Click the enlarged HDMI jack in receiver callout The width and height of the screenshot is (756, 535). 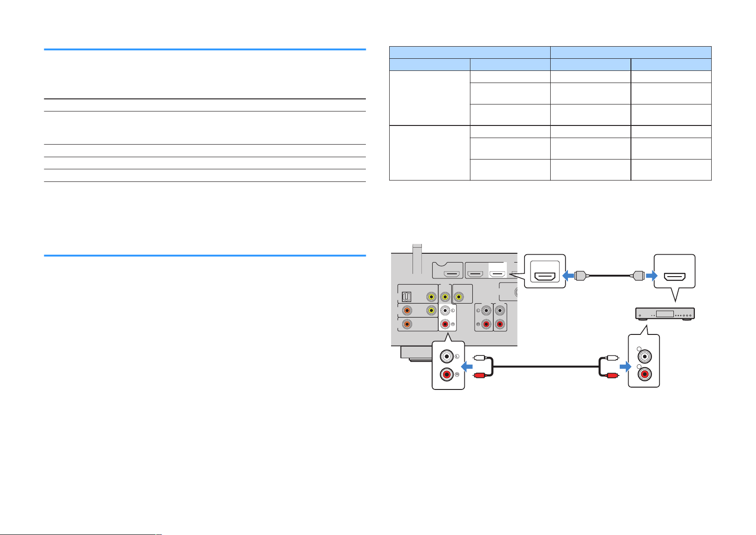tap(545, 277)
